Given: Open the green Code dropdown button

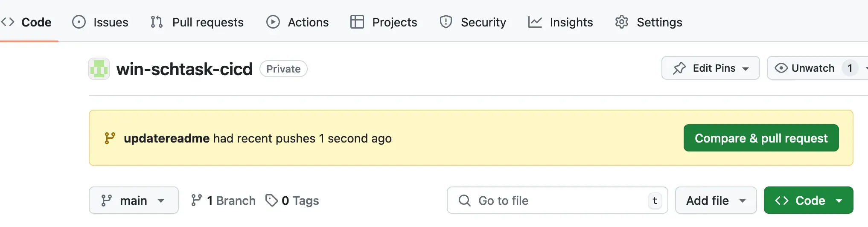Looking at the screenshot, I should (808, 200).
